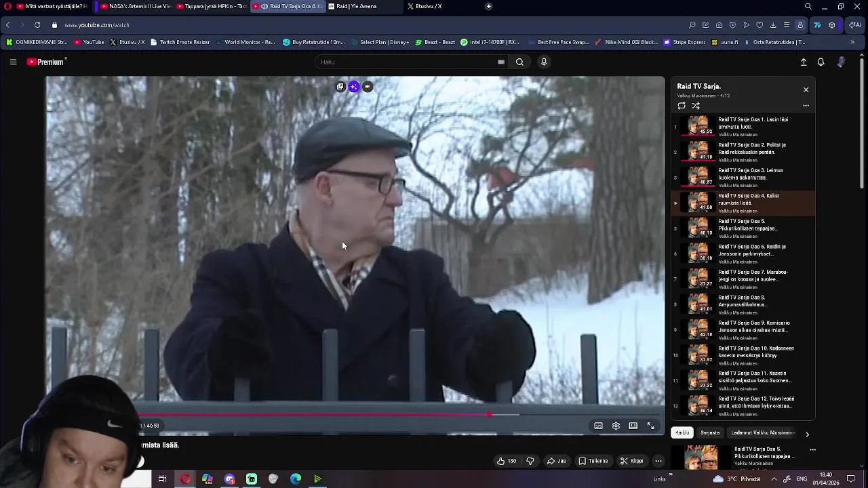The width and height of the screenshot is (868, 488).
Task: Open Twitch Emote Resizer bookmark
Action: pyautogui.click(x=180, y=42)
